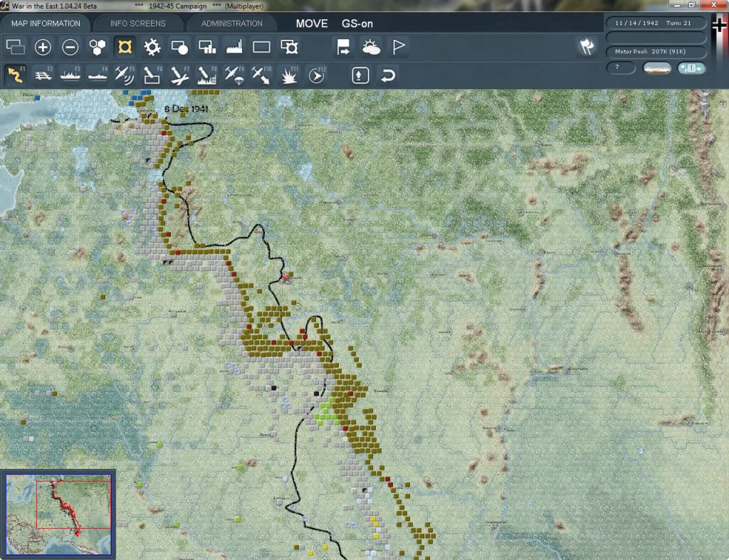Open the ADMINISTRATION tab
Screen dimensions: 729x560
(x=231, y=23)
